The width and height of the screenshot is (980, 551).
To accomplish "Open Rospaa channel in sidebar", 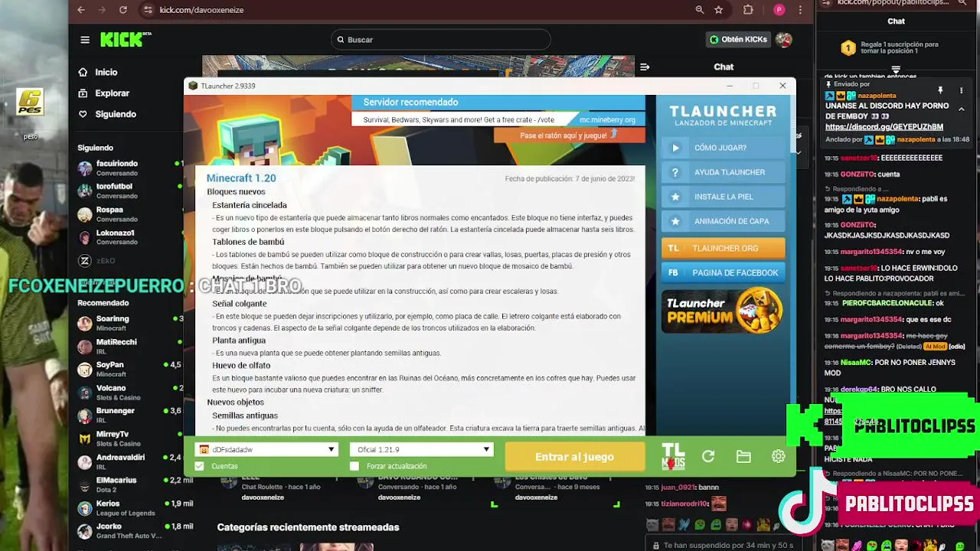I will pyautogui.click(x=127, y=214).
